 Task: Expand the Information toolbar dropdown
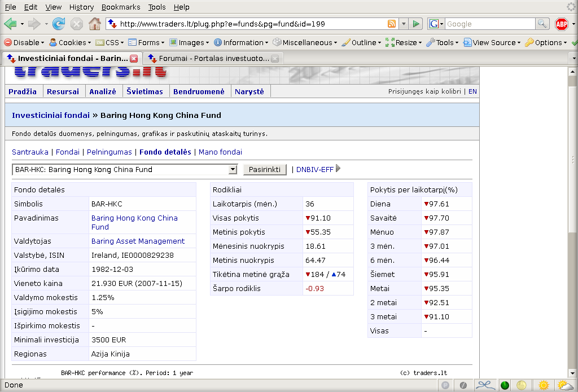(x=241, y=43)
